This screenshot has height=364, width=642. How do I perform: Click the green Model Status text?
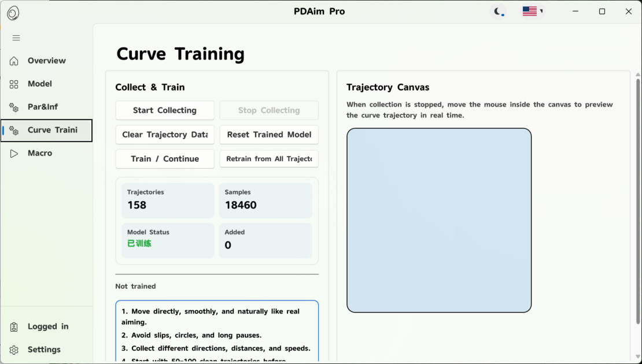coord(139,243)
